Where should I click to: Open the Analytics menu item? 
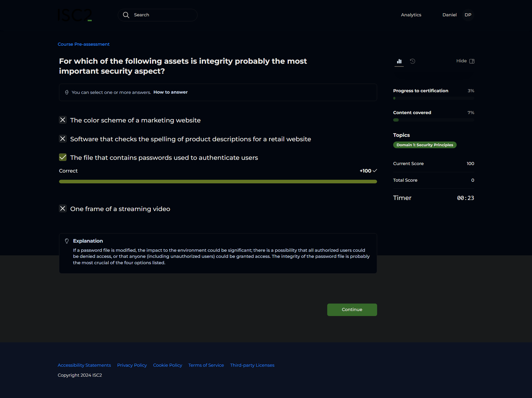(411, 15)
